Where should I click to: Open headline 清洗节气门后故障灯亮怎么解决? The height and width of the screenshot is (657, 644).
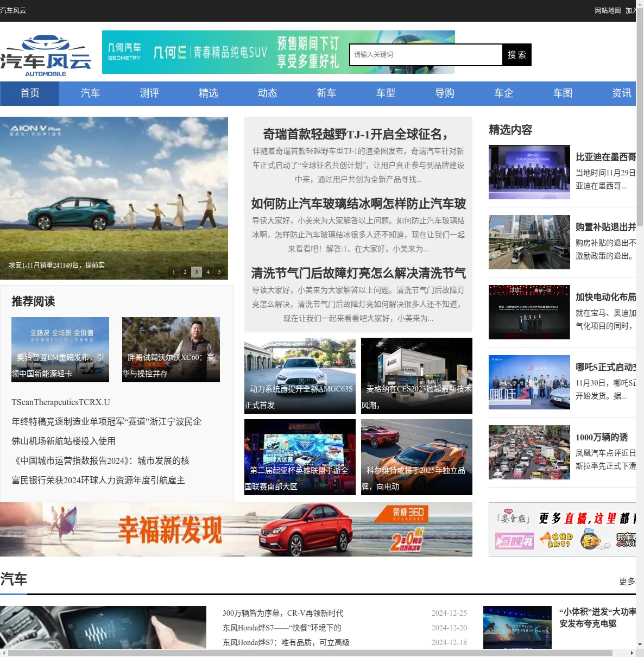point(358,273)
